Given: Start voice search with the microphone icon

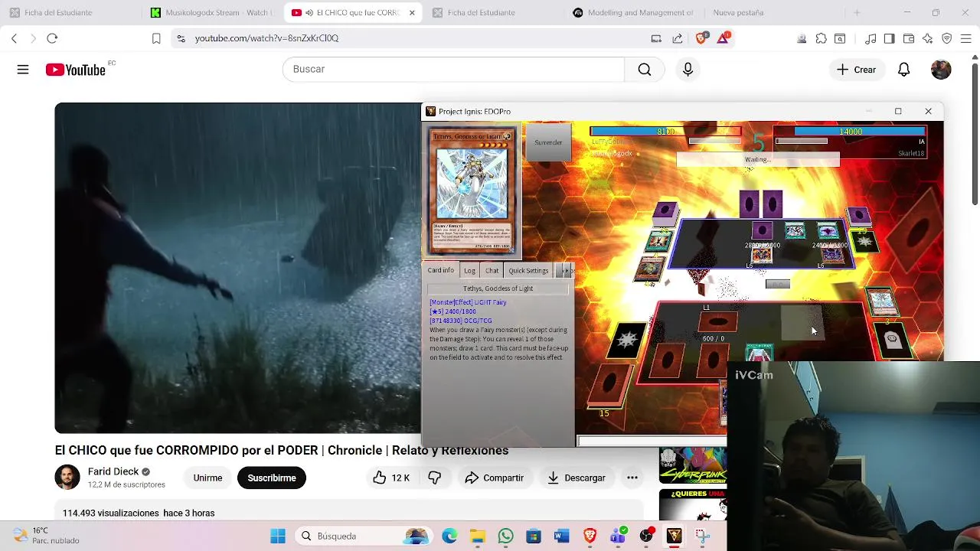Looking at the screenshot, I should pyautogui.click(x=688, y=70).
